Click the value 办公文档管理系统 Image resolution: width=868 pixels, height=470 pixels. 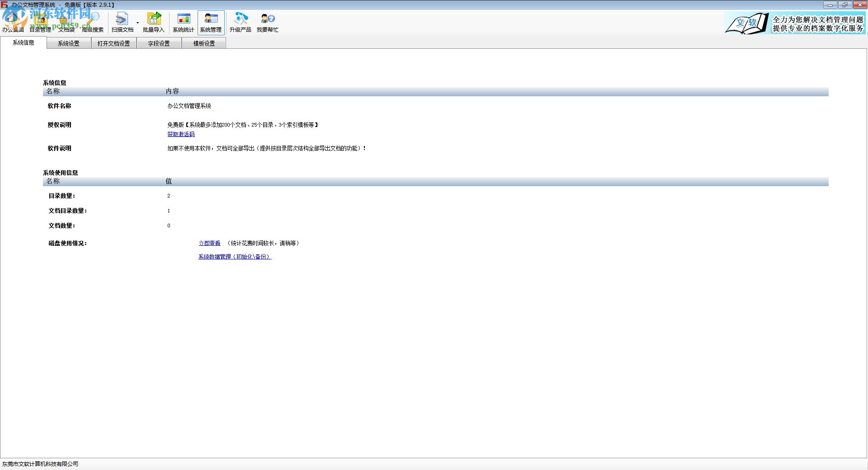[189, 106]
